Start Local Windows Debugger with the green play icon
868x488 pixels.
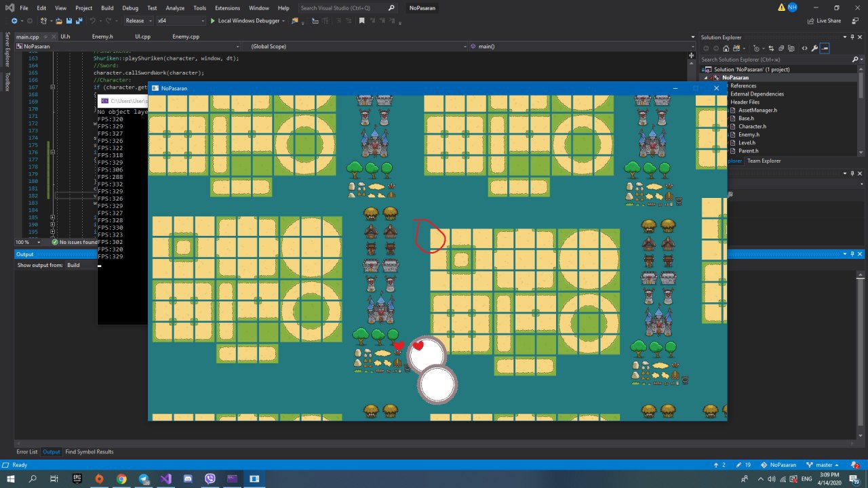pos(213,21)
